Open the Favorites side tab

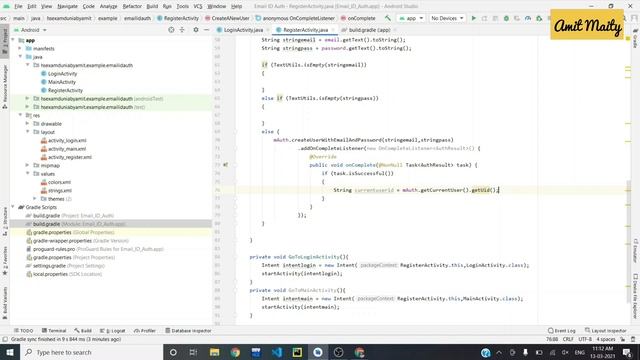coord(5,260)
